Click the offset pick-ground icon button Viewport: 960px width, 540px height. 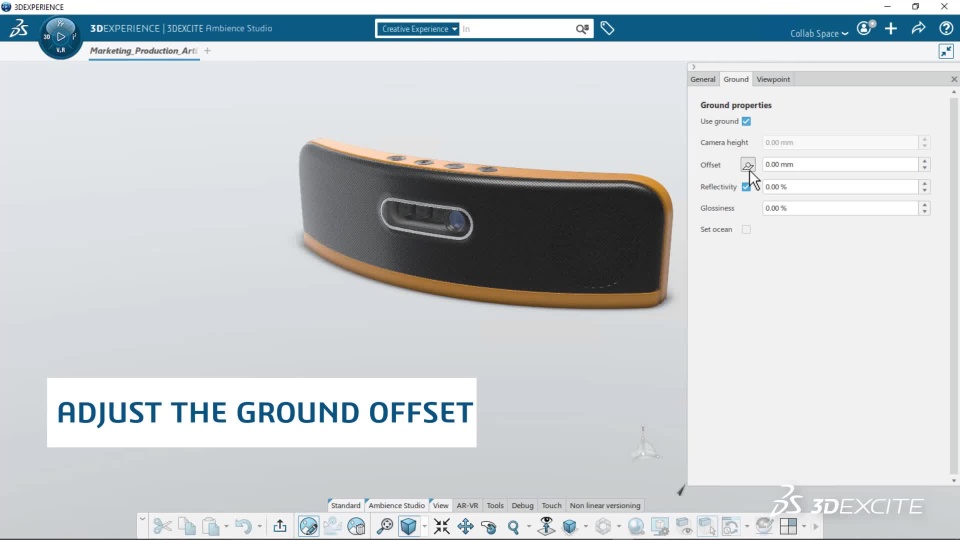pos(748,165)
